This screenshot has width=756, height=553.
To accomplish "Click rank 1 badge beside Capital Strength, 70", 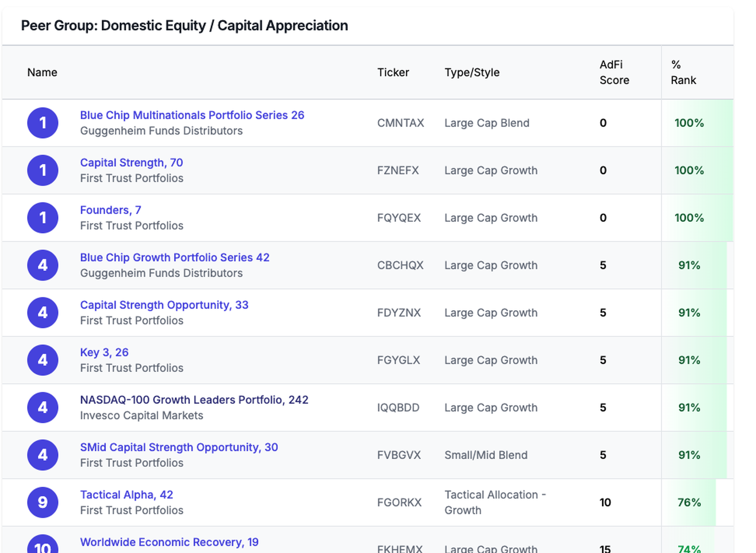I will pos(43,170).
